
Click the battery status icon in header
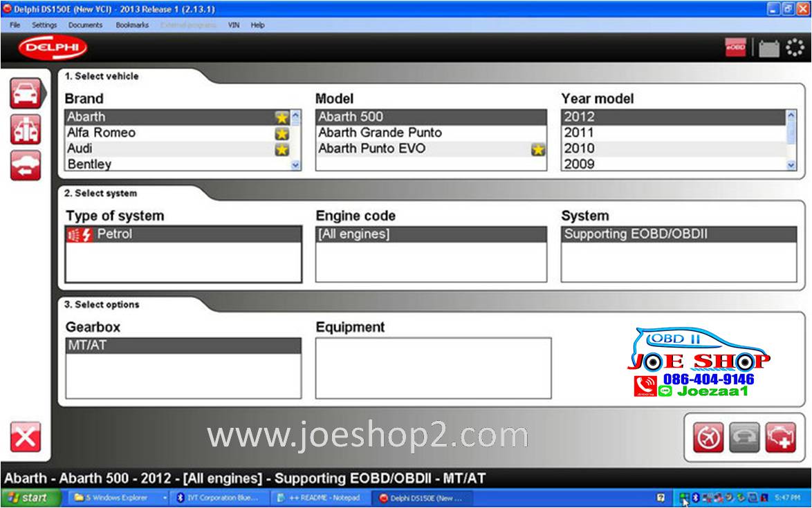[768, 49]
